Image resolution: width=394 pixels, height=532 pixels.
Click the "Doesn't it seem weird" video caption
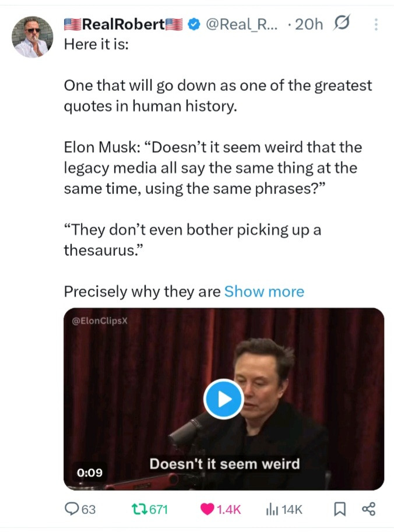coord(224,464)
